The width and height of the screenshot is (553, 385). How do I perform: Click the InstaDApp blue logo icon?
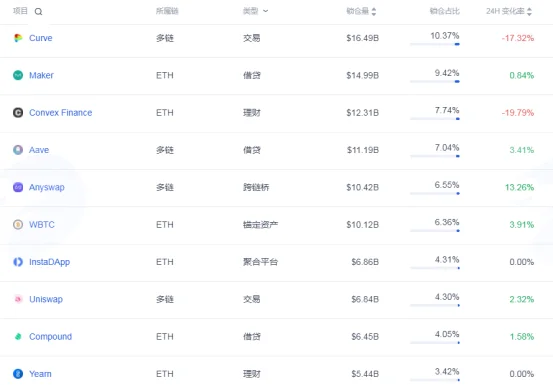coord(18,262)
